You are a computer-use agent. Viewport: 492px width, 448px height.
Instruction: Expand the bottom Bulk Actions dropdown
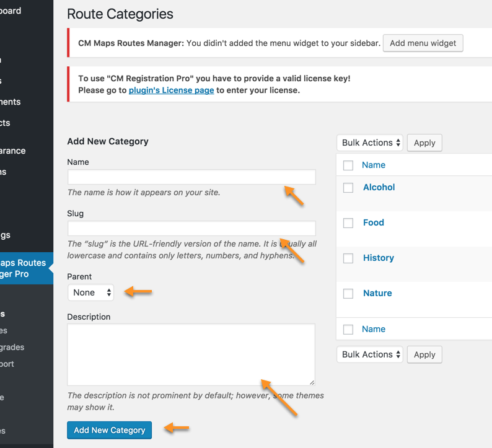pos(370,355)
